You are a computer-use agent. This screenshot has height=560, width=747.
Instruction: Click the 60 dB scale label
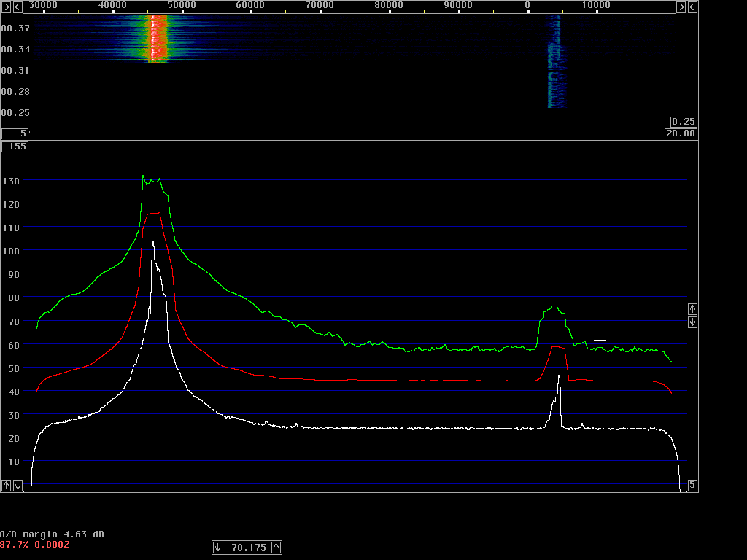click(14, 345)
